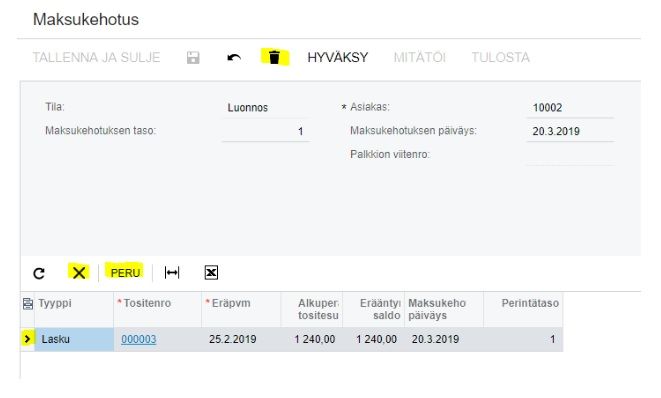Click row arrow indicator beside Lasku
Image resolution: width=661 pixels, height=398 pixels.
point(27,339)
